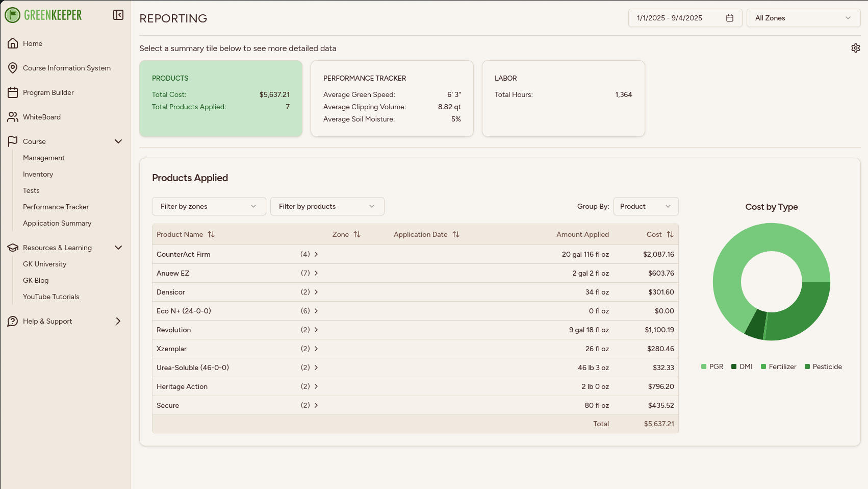Select the Performance Tracker summary tile
This screenshot has width=868, height=489.
[392, 99]
